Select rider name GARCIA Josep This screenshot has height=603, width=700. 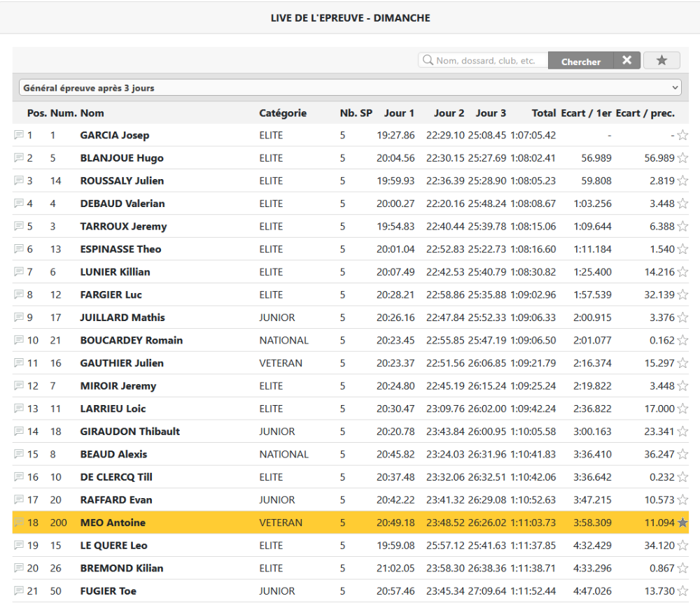click(115, 135)
